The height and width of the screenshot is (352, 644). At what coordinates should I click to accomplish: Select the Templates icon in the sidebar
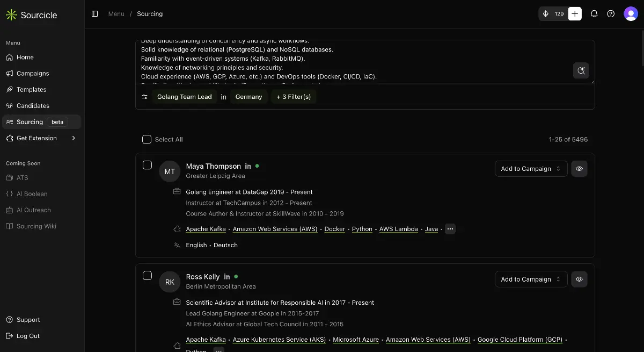10,89
